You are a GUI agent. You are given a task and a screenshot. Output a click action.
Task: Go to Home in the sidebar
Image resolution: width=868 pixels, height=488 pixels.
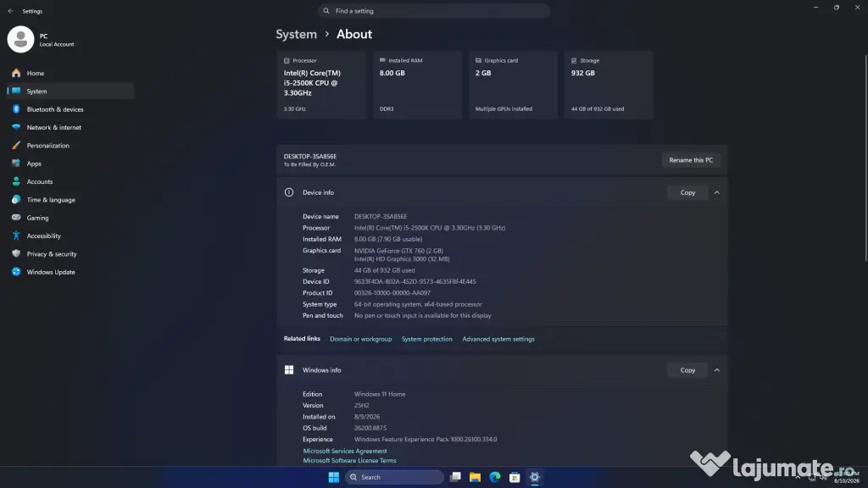(x=70, y=73)
